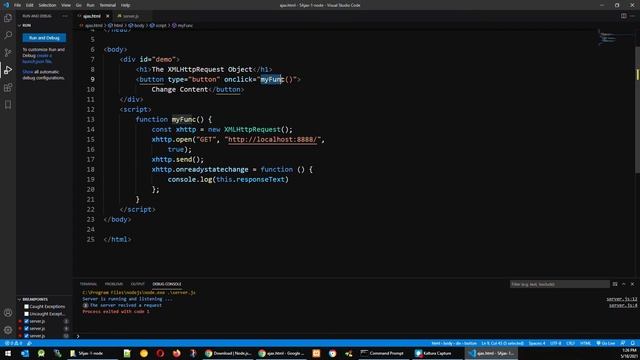Open Opera from the taskbar
The image size is (640, 360).
pyautogui.click(x=160, y=353)
